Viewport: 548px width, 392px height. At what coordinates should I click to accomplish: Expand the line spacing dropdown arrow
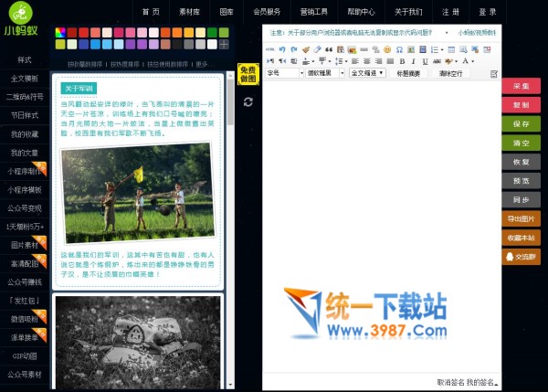tap(346, 61)
